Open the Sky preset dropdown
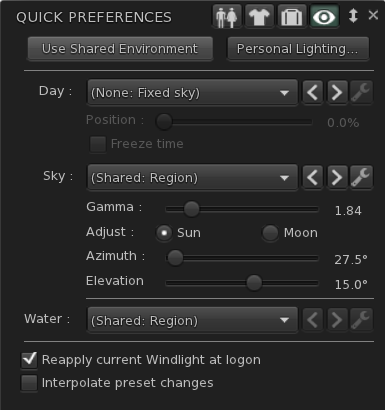The height and width of the screenshot is (410, 385). coord(192,177)
